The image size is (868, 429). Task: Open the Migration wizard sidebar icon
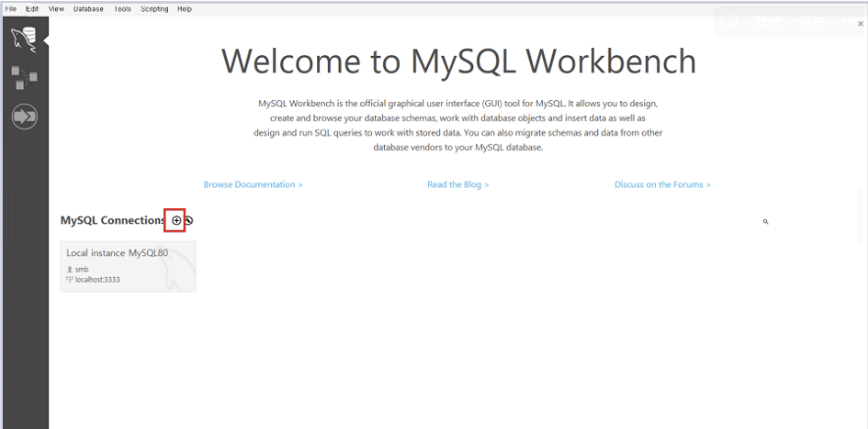25,117
